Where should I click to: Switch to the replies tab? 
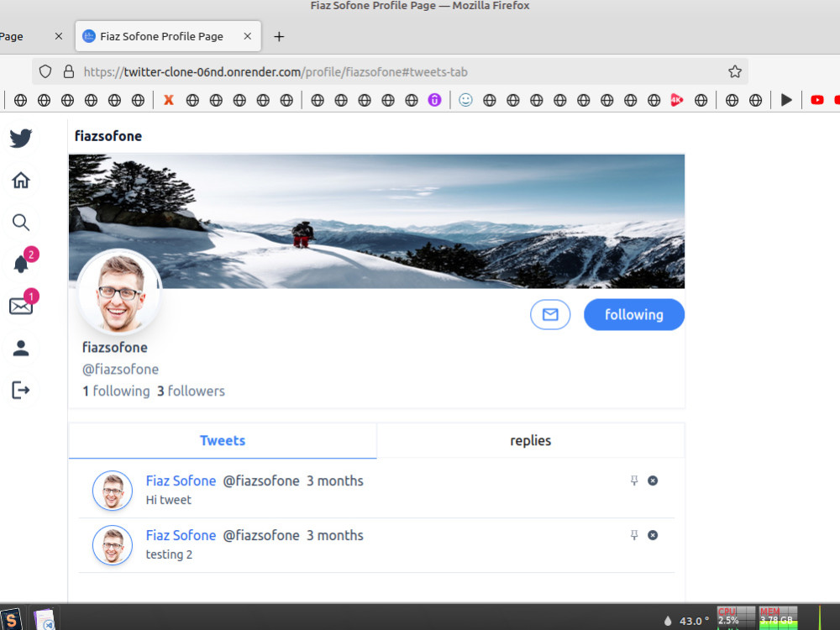(x=530, y=440)
